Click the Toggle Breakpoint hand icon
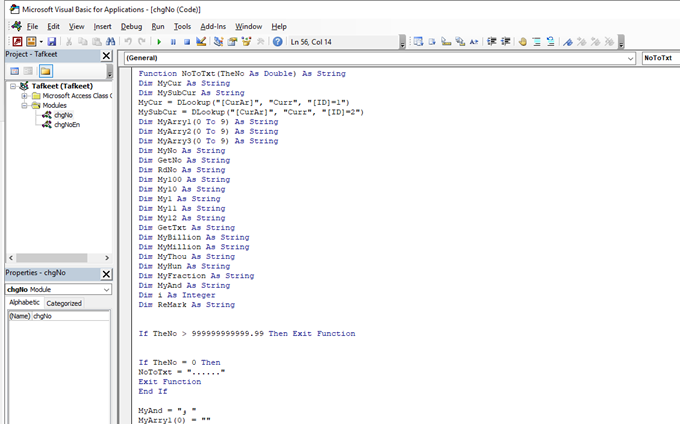 (x=522, y=42)
